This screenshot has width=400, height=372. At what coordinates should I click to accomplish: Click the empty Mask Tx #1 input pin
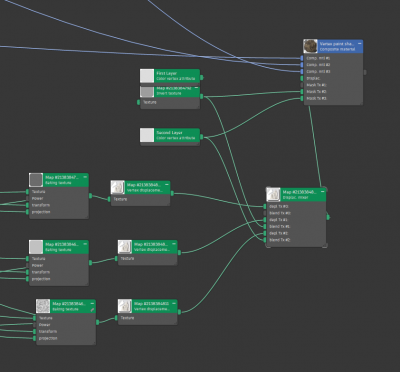pyautogui.click(x=302, y=85)
